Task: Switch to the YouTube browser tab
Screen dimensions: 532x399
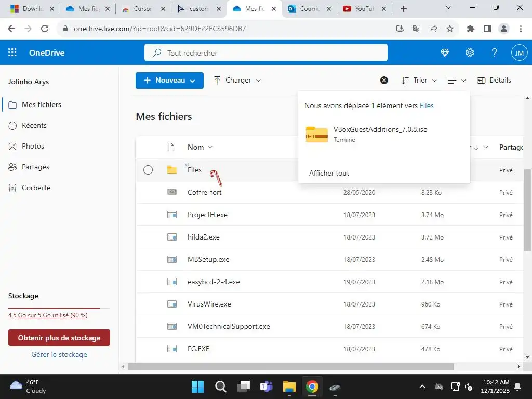Action: point(364,9)
